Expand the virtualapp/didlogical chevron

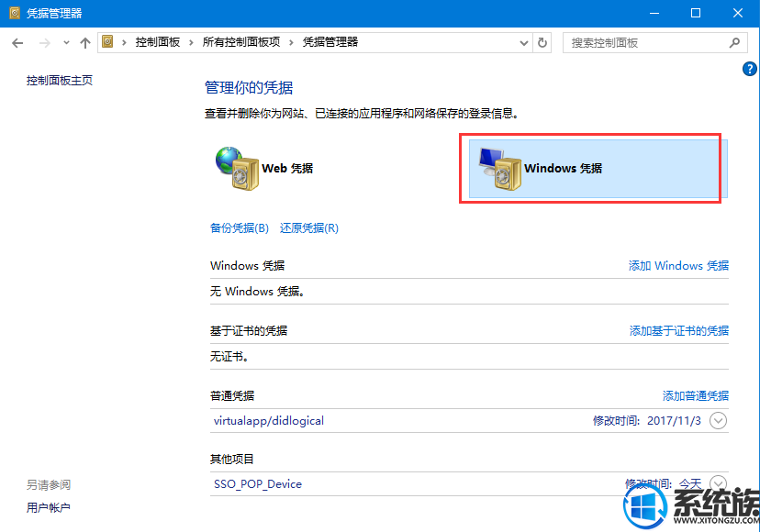718,421
